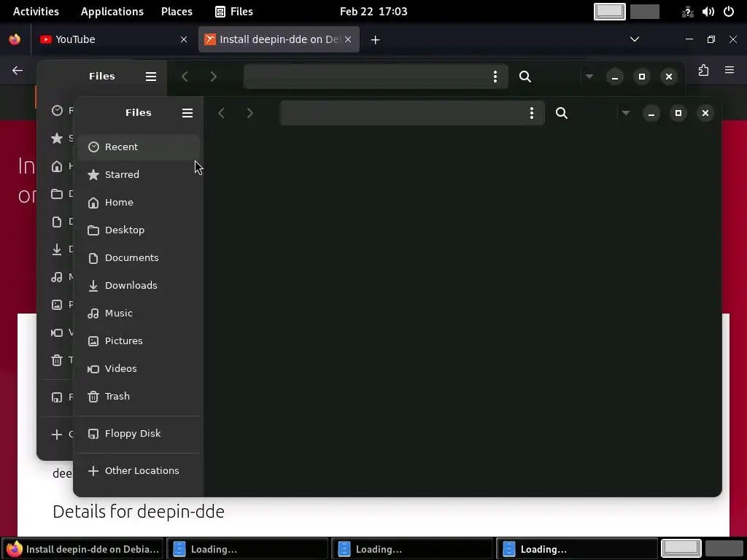747x560 pixels.
Task: Select Firefox Install deepin-dde taskbar entry
Action: point(82,549)
